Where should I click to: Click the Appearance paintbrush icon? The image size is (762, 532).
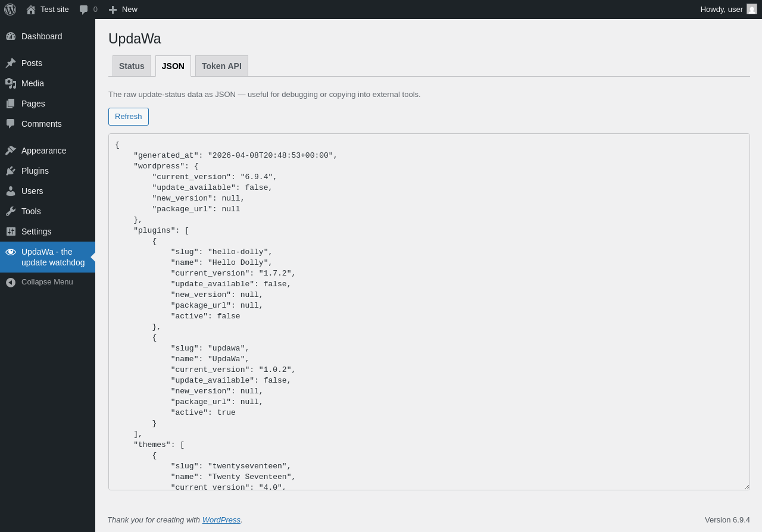(11, 151)
